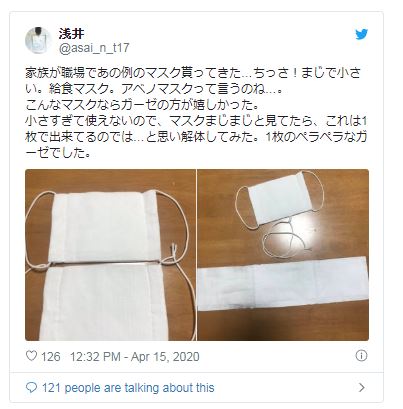View the left photo of two masks
The image size is (403, 409).
(110, 255)
